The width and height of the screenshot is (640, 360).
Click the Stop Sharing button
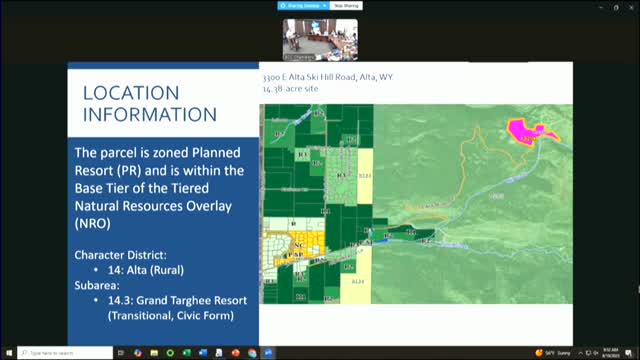[346, 6]
